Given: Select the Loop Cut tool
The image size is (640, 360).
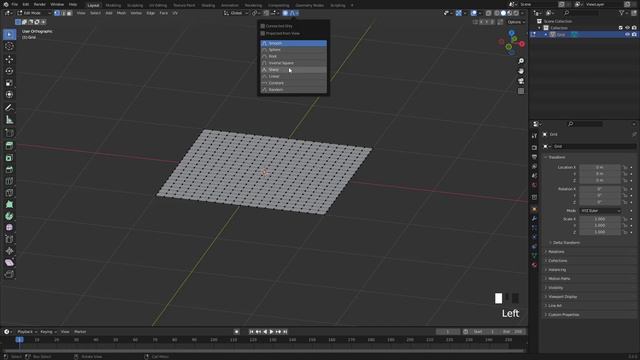Looking at the screenshot, I should [9, 181].
